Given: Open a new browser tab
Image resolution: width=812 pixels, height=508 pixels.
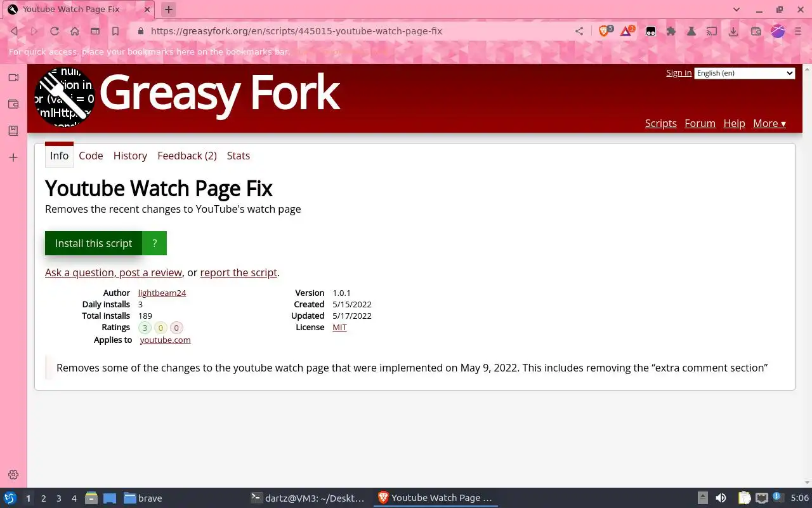Looking at the screenshot, I should [x=169, y=10].
